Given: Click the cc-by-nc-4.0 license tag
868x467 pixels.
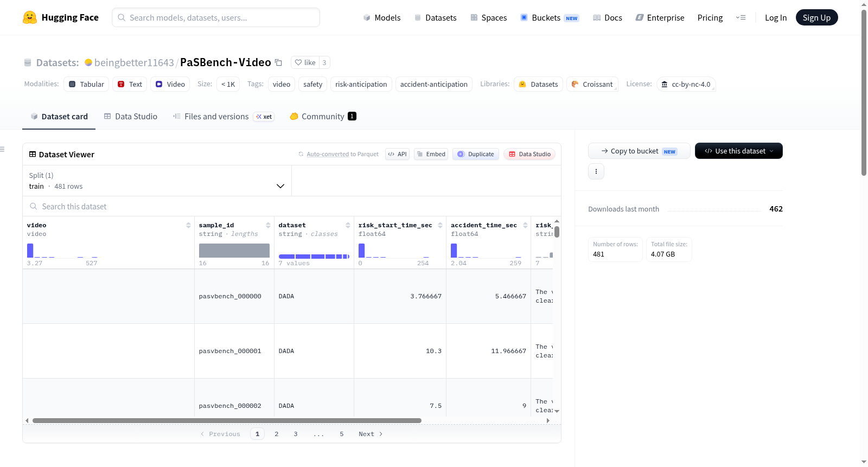Looking at the screenshot, I should (x=686, y=84).
